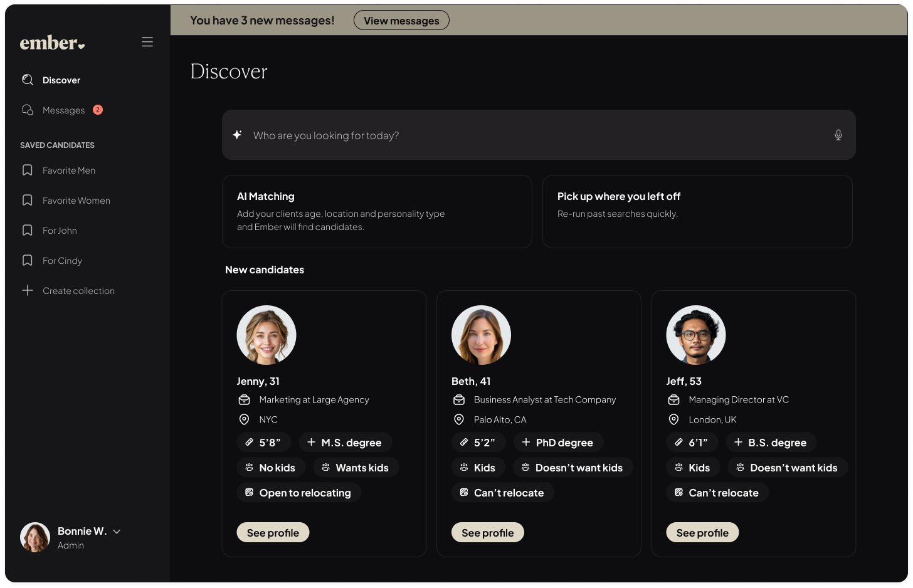Click the plus icon for Create collection
This screenshot has width=913, height=588.
[28, 290]
